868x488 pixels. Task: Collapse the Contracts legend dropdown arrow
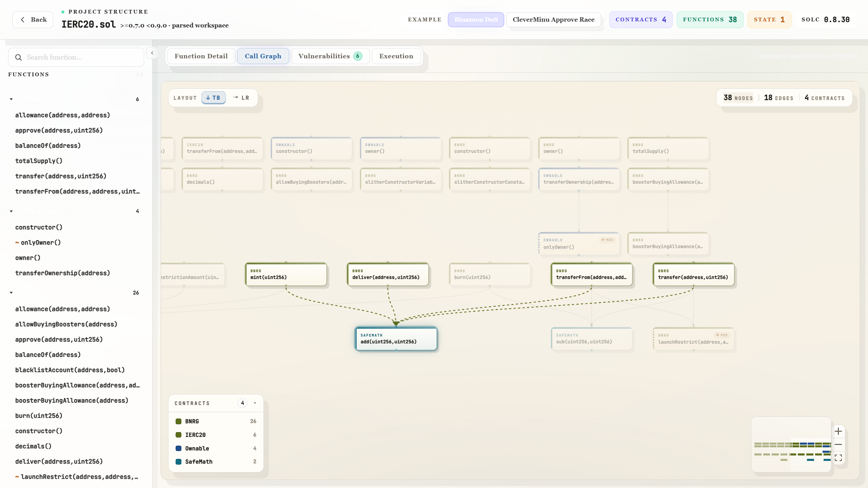(255, 403)
